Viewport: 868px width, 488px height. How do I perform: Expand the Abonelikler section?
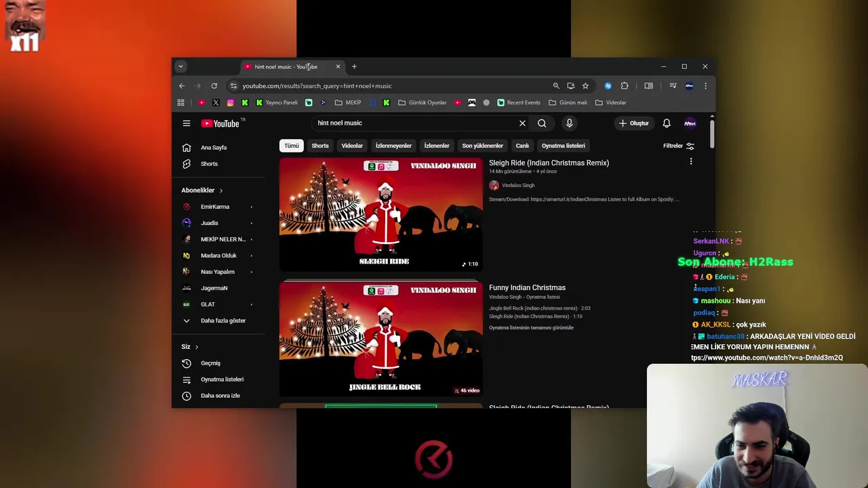click(202, 190)
